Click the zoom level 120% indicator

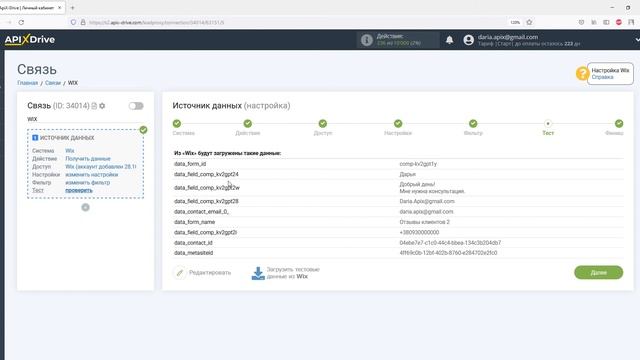pos(515,22)
